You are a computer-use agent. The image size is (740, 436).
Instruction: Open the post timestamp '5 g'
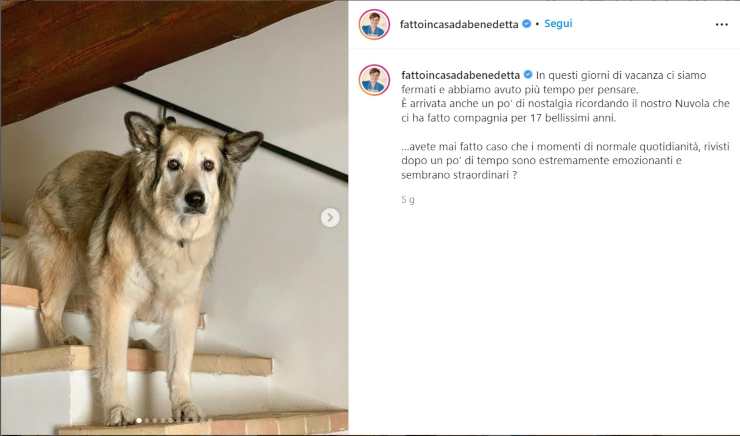point(408,200)
